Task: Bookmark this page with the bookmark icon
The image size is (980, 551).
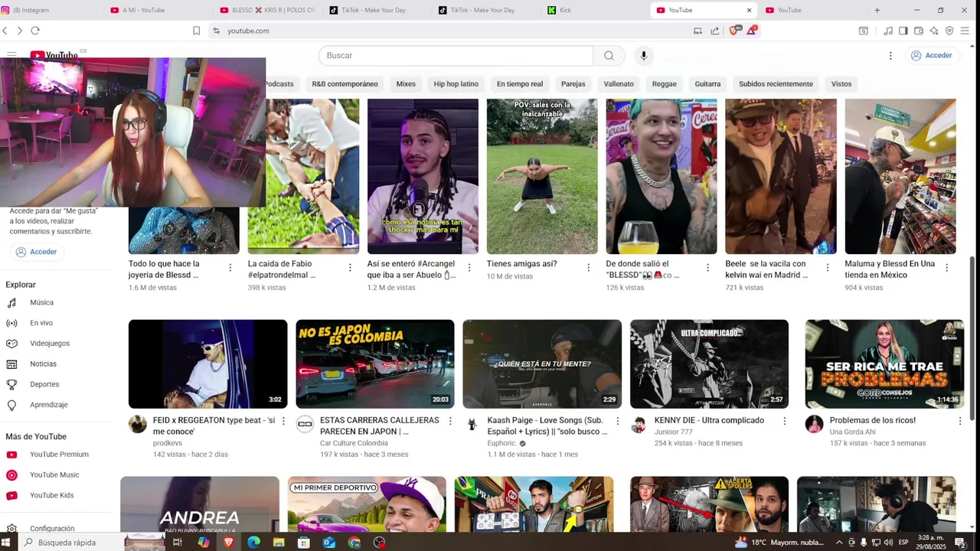Action: [x=196, y=31]
